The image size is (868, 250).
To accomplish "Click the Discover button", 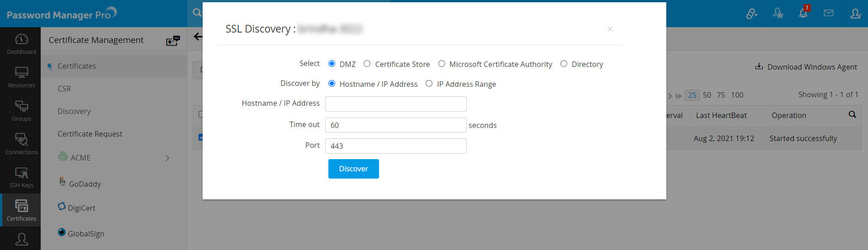I will tap(354, 169).
